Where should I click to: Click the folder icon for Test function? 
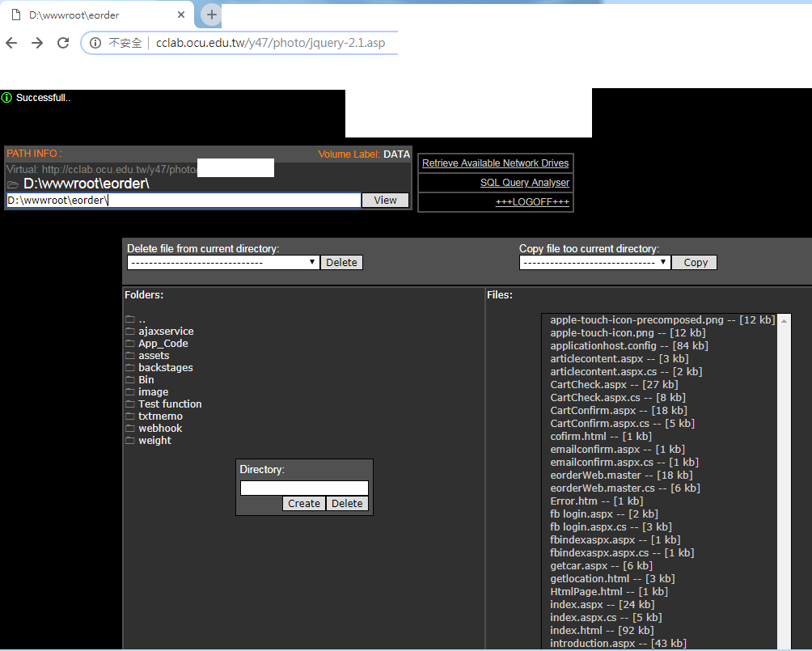(x=130, y=404)
